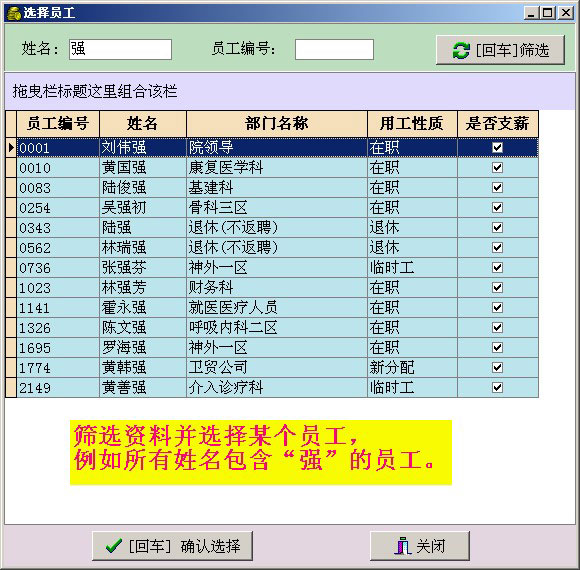Screen dimensions: 580x570
Task: Toggle 是否支薪 checkbox for 刘伟强
Action: (498, 148)
